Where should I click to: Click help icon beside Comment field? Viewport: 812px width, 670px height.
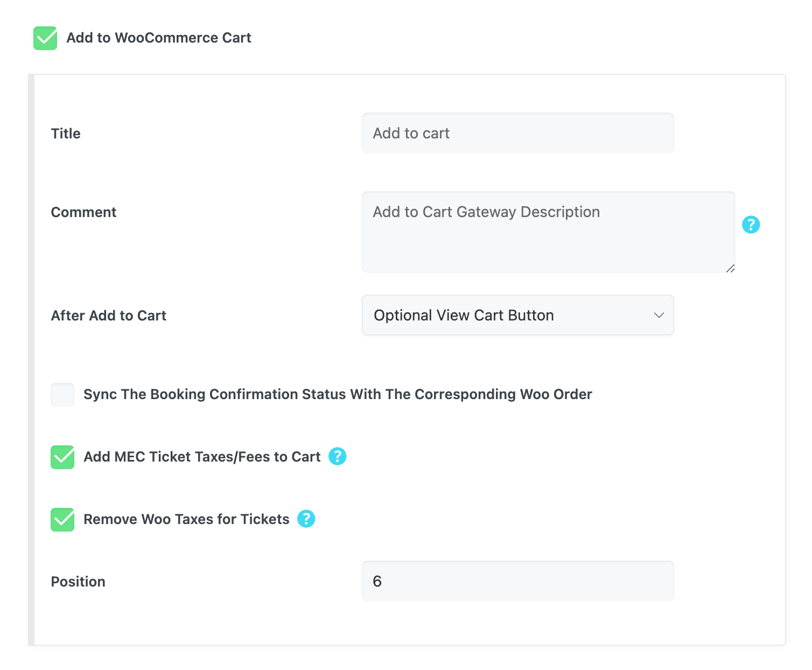751,225
